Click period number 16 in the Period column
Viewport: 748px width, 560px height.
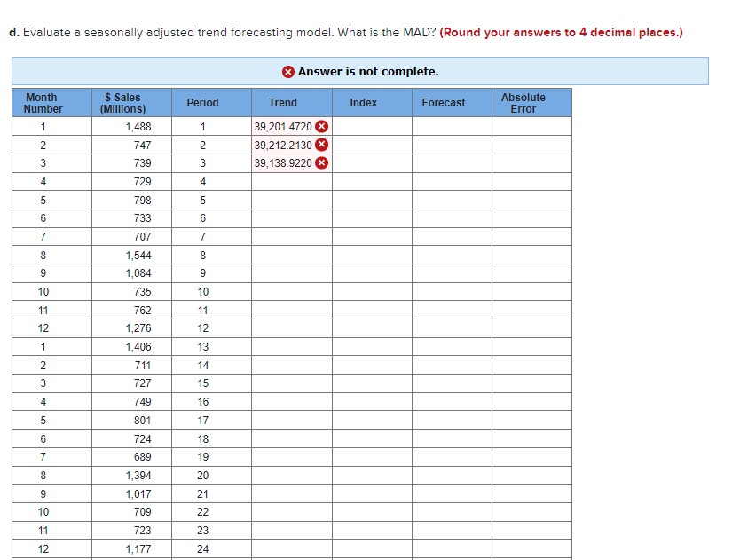202,402
